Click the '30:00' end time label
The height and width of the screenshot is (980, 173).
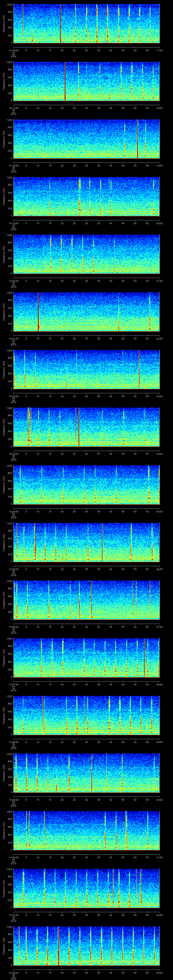(159, 800)
